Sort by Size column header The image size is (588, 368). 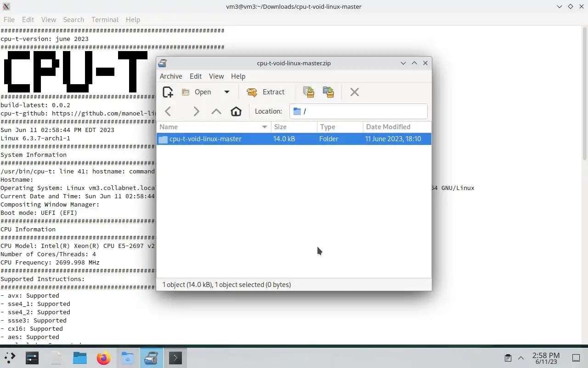[294, 127]
